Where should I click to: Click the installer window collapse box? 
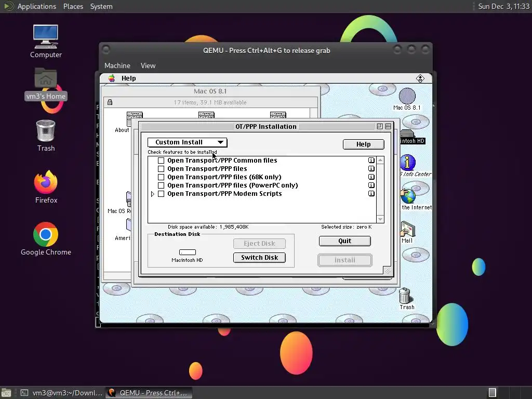point(388,127)
